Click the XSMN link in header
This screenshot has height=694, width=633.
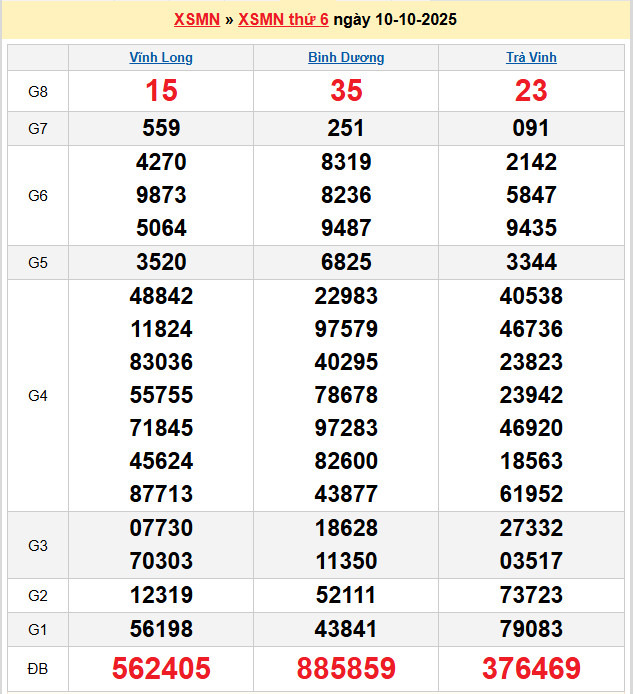click(x=196, y=19)
